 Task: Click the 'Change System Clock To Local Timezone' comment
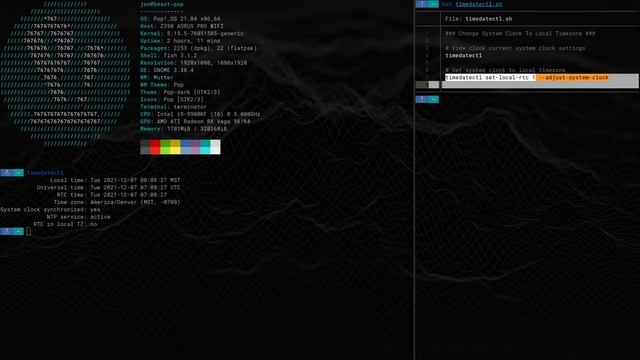pos(520,33)
